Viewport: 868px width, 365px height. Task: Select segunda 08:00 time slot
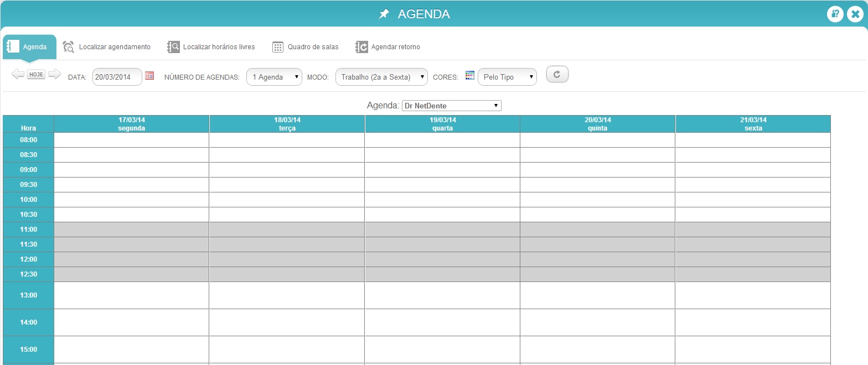[132, 140]
